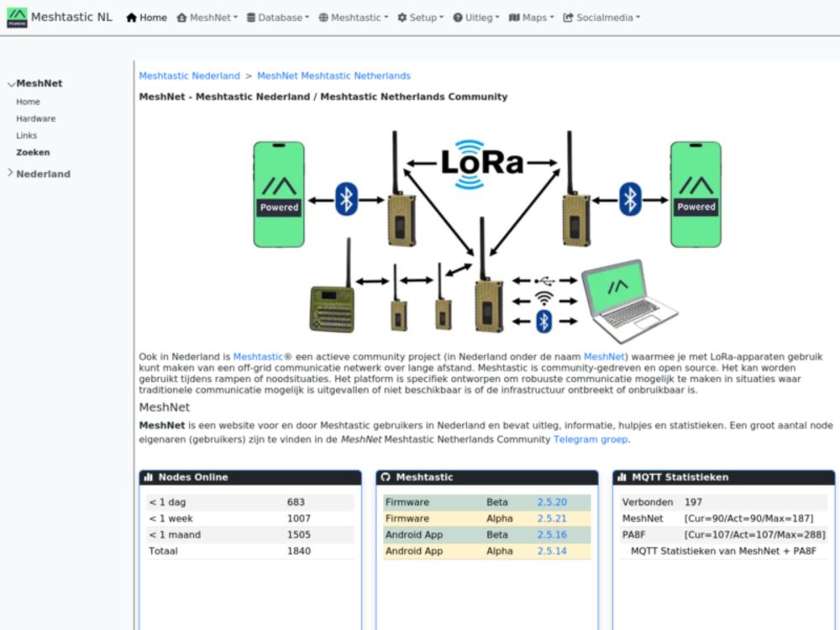
Task: Click the question icon beside Uitleg
Action: point(458,18)
